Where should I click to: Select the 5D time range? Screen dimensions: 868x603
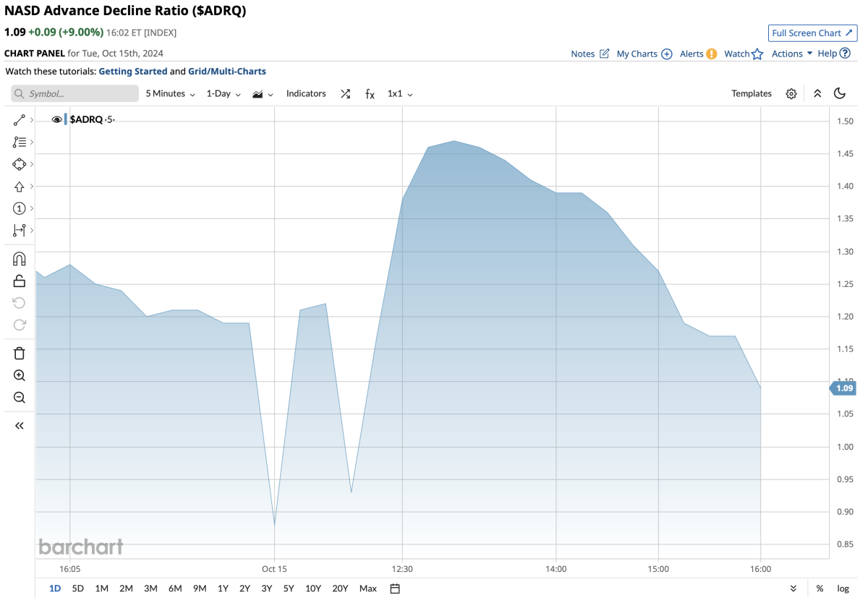click(78, 589)
